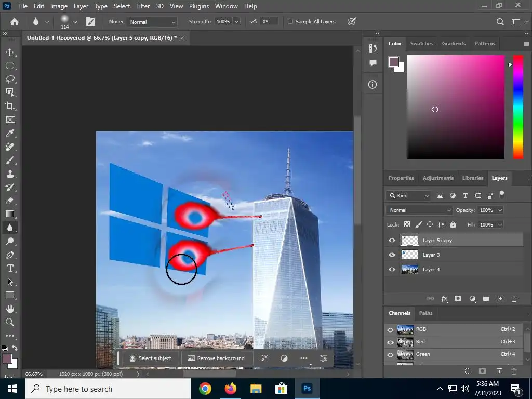Switch to the Paths tab
Viewport: 532px width, 399px height.
click(425, 313)
